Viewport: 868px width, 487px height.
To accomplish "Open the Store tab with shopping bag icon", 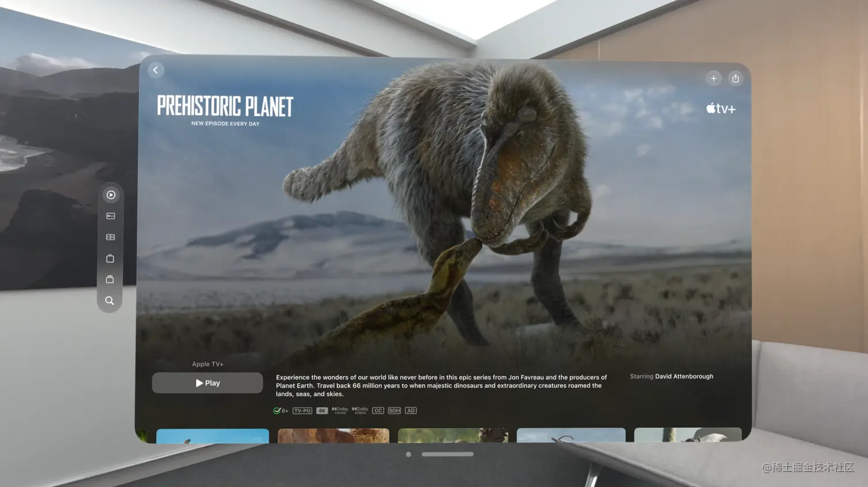I will coord(110,258).
